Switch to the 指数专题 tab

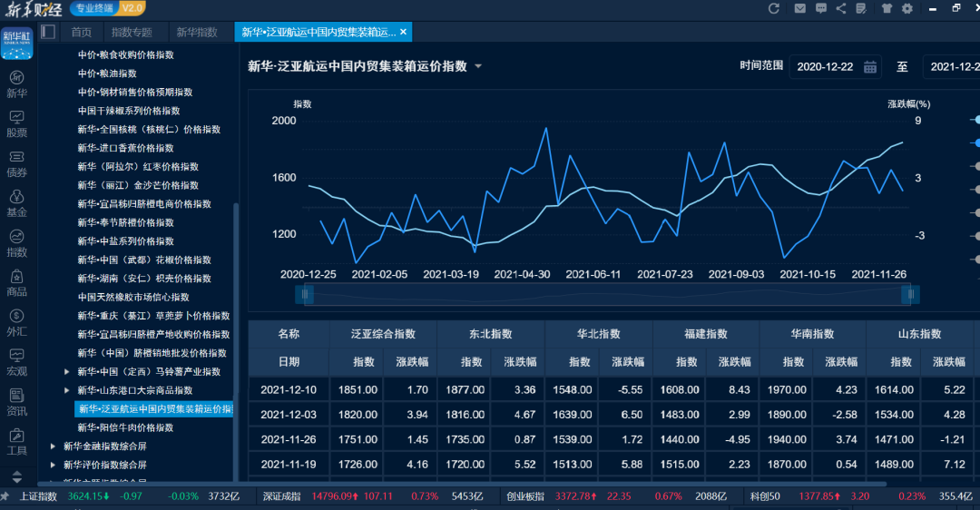tap(132, 32)
